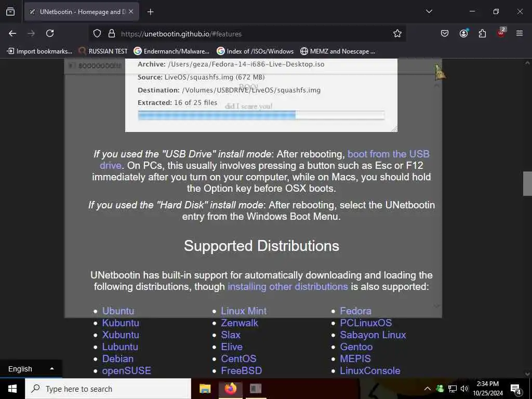The width and height of the screenshot is (532, 399).
Task: Follow 'installing other distributions' link
Action: 288,287
